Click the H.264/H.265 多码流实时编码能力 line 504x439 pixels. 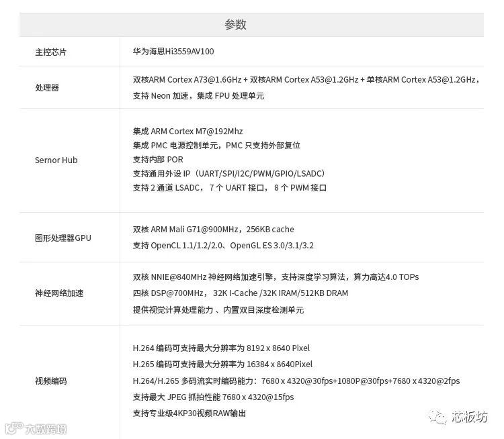tap(296, 381)
